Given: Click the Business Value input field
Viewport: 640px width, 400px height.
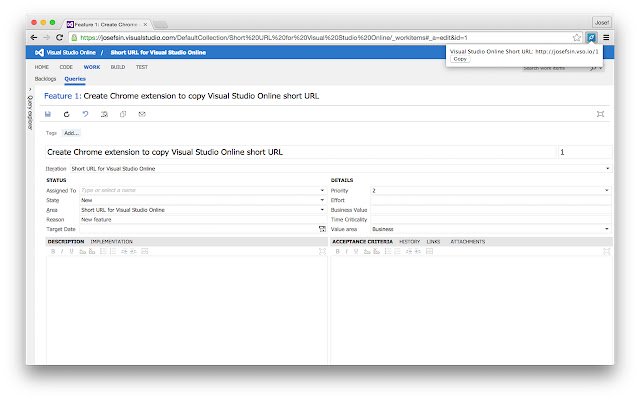Looking at the screenshot, I should coord(491,210).
